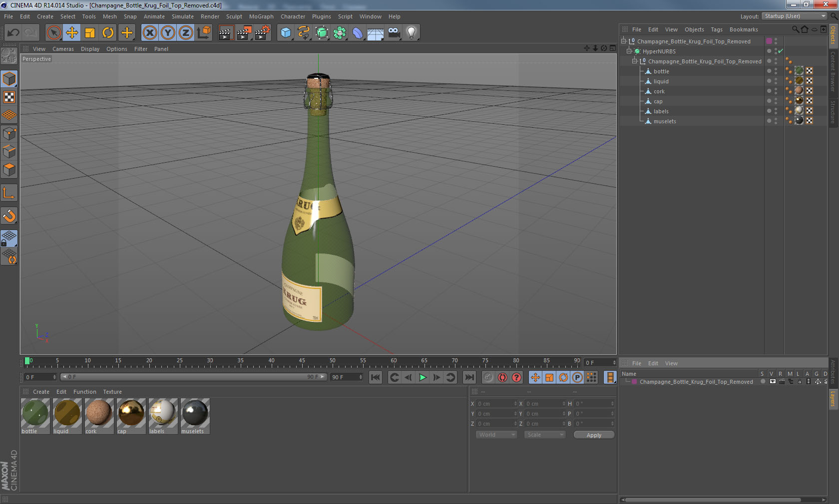839x504 pixels.
Task: Add Floor environment object icon
Action: pyautogui.click(x=376, y=33)
